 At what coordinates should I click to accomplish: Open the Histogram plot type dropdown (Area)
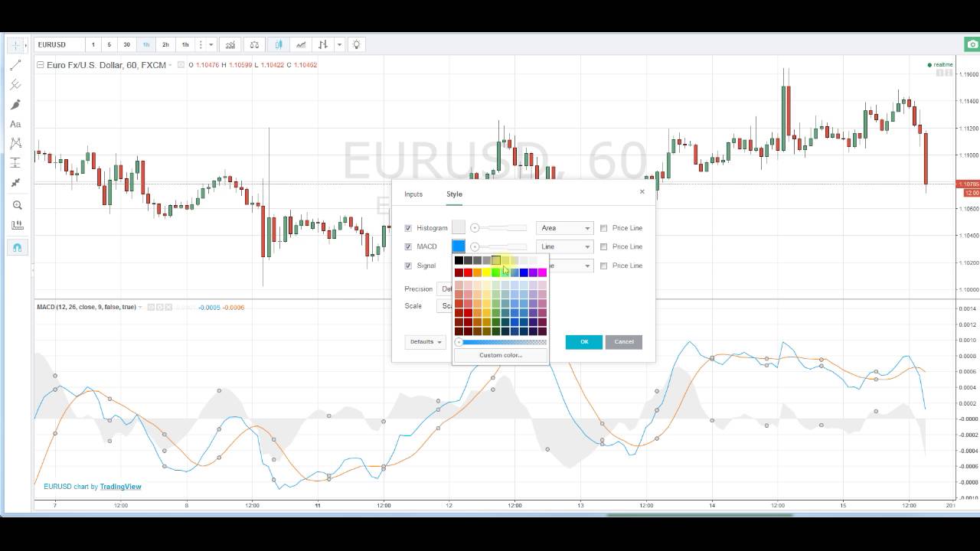pos(564,228)
